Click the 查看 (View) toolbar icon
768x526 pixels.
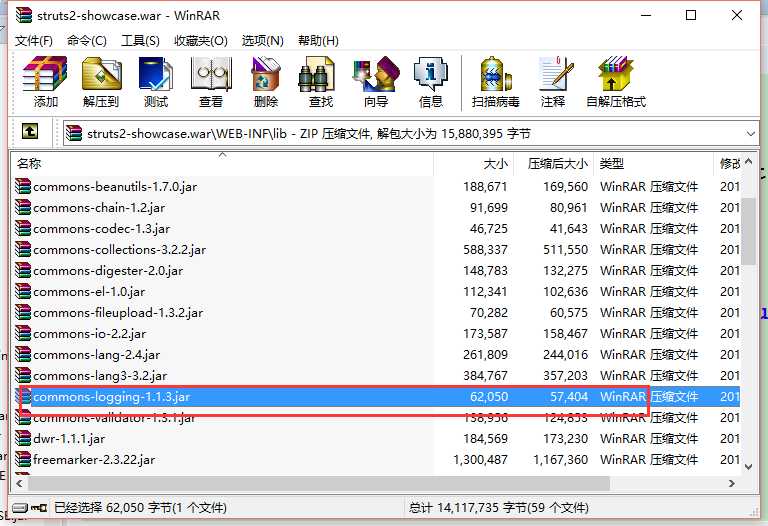(211, 74)
